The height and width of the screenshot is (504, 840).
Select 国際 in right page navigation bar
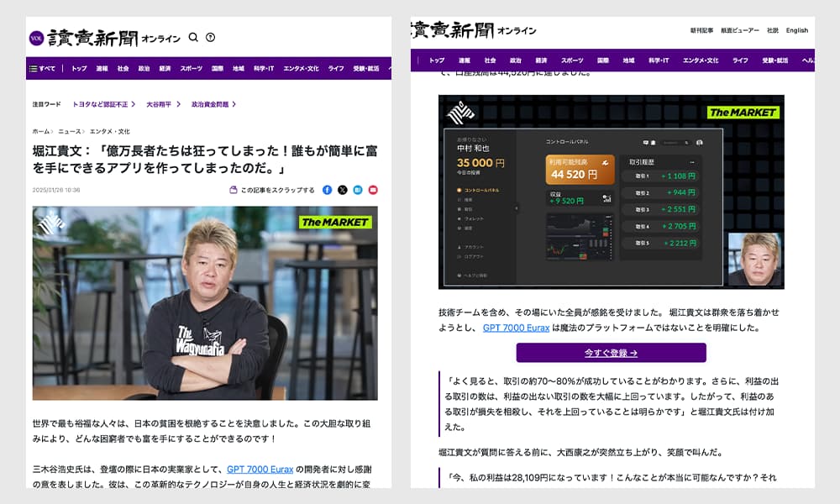point(603,60)
